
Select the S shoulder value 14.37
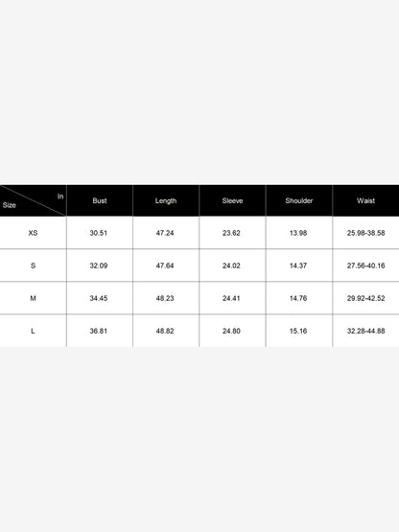298,266
